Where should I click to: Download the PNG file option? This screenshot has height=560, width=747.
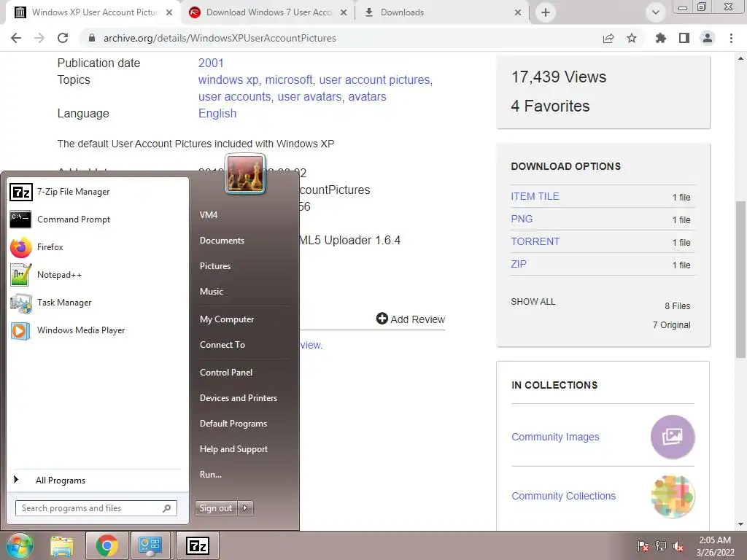click(522, 219)
